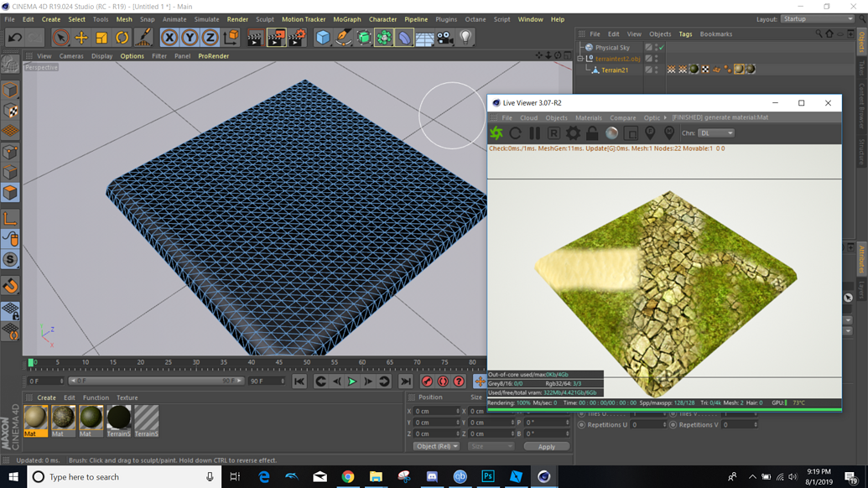Open Photoshop from Windows taskbar
Screen dimensions: 868x488
pyautogui.click(x=488, y=476)
